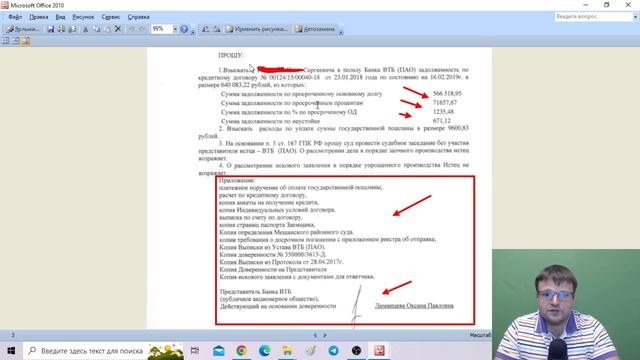Click the Picture Manager taskbar icon

[x=379, y=351]
